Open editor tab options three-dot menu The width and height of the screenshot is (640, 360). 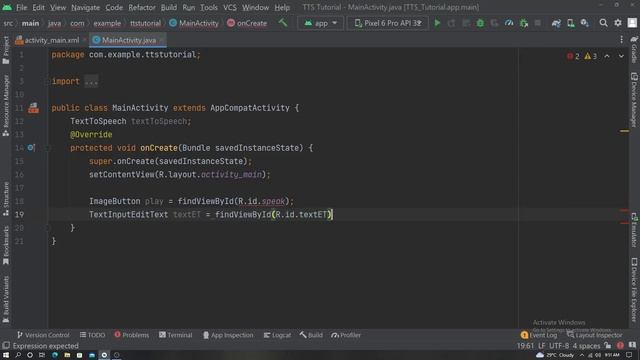621,40
